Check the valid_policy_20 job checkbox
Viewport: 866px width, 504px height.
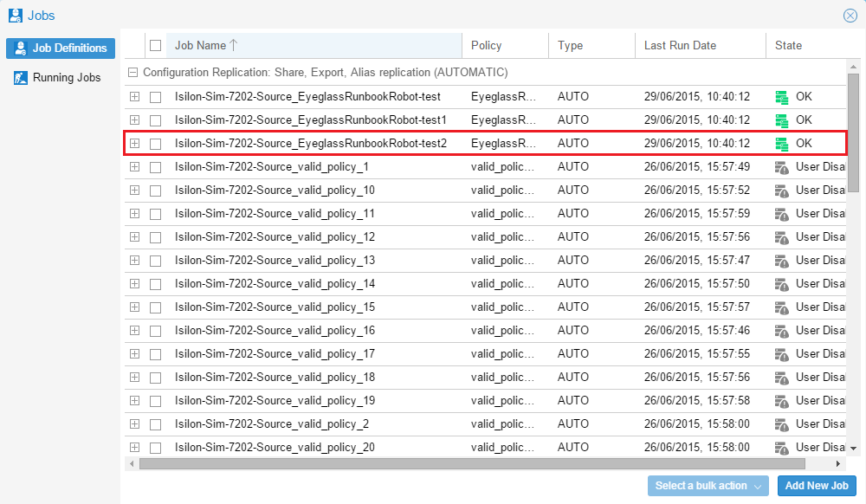coord(156,448)
